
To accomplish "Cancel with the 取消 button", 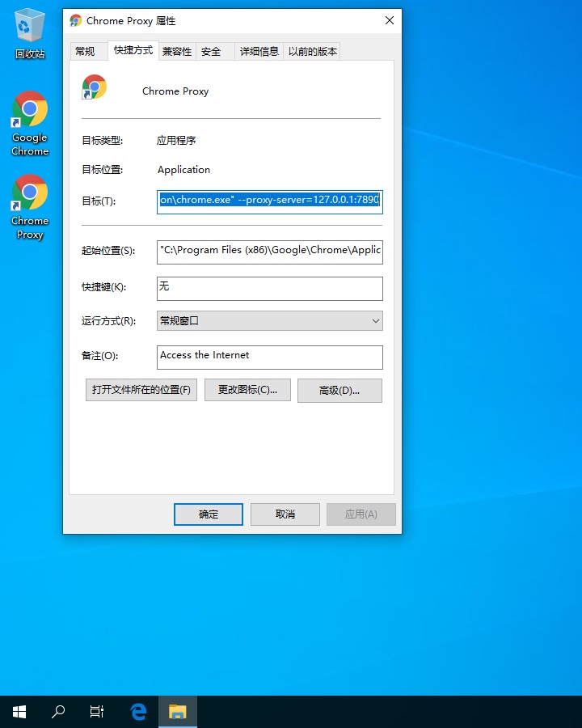I will (x=285, y=514).
